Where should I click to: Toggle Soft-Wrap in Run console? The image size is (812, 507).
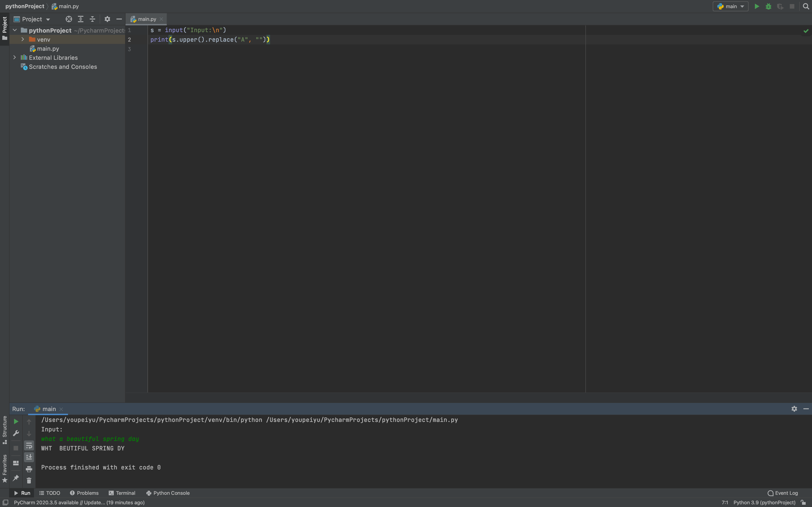tap(29, 445)
